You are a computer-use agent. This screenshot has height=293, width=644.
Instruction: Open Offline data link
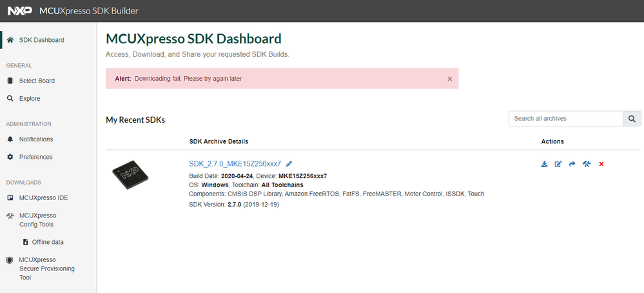click(48, 242)
